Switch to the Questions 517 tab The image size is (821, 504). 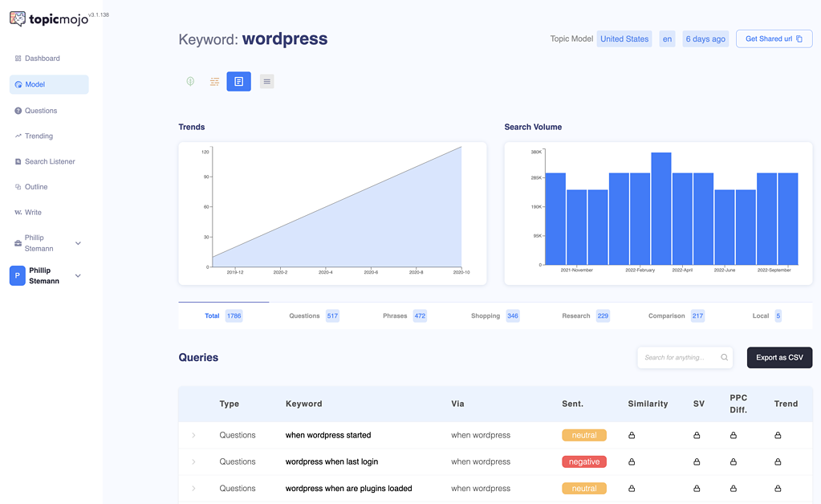pyautogui.click(x=314, y=315)
